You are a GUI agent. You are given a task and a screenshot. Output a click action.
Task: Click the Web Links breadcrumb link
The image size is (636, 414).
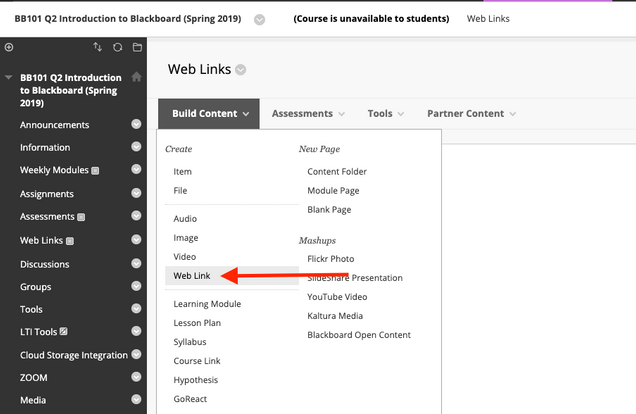(x=488, y=19)
